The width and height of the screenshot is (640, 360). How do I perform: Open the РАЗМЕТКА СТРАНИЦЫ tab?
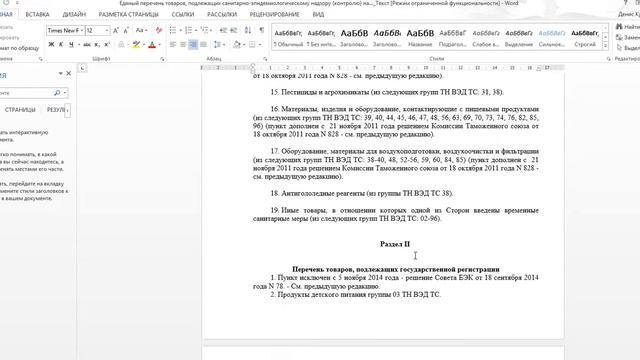tap(129, 14)
